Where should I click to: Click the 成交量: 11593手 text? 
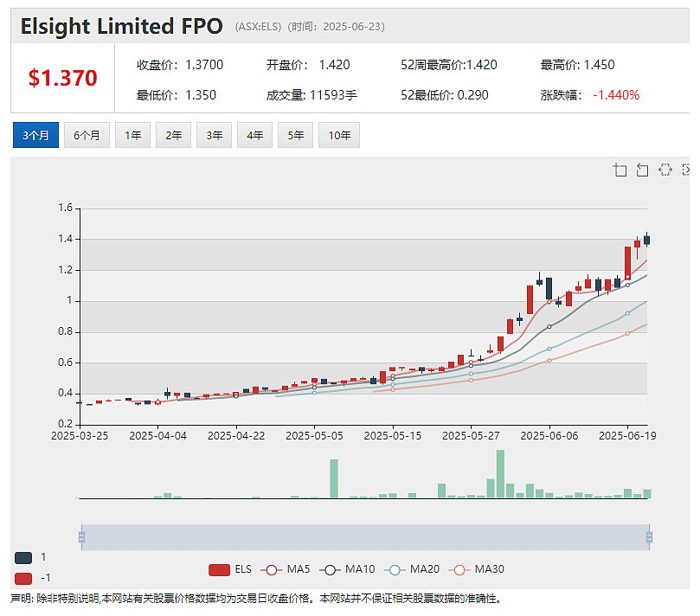(311, 95)
